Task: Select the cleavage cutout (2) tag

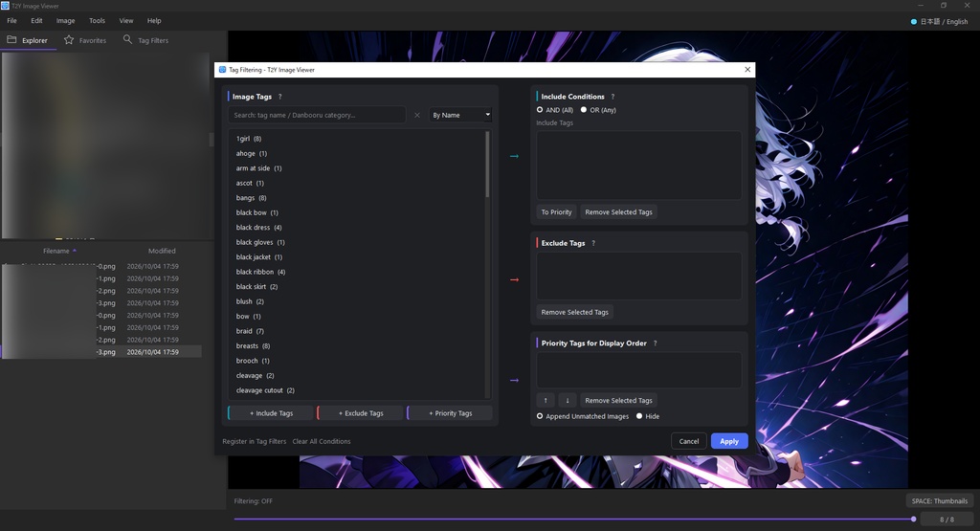Action: tap(265, 390)
